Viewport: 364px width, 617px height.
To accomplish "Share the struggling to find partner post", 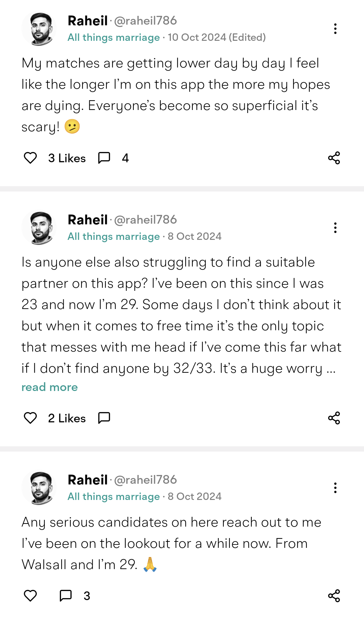I will pos(334,418).
